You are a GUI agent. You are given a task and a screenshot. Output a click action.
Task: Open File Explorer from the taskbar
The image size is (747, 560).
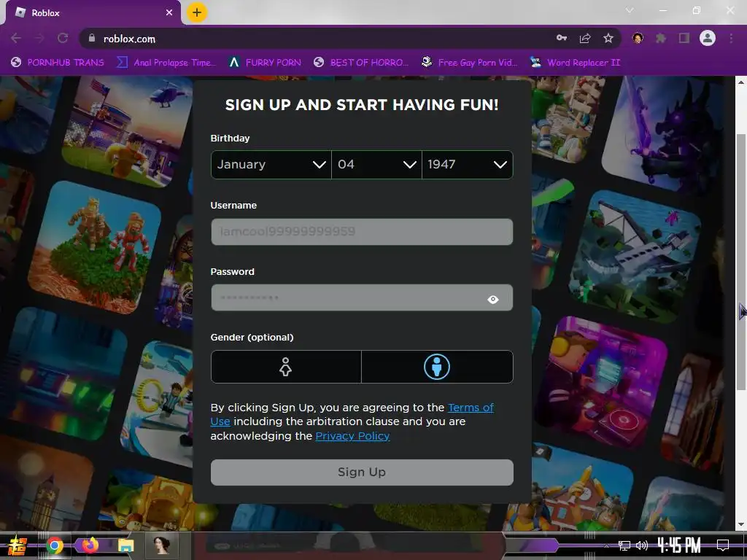click(x=125, y=545)
